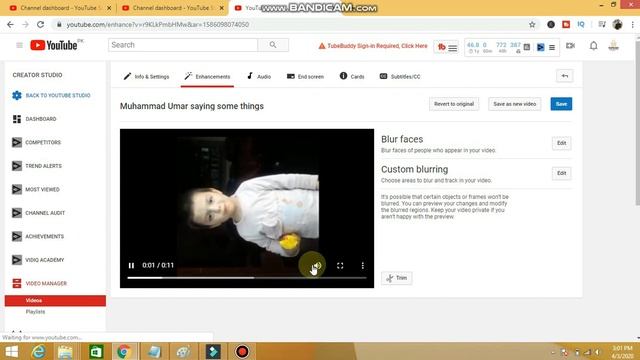Seek along the video progress bar
Viewport: 640px width, 360px height.
click(x=247, y=278)
